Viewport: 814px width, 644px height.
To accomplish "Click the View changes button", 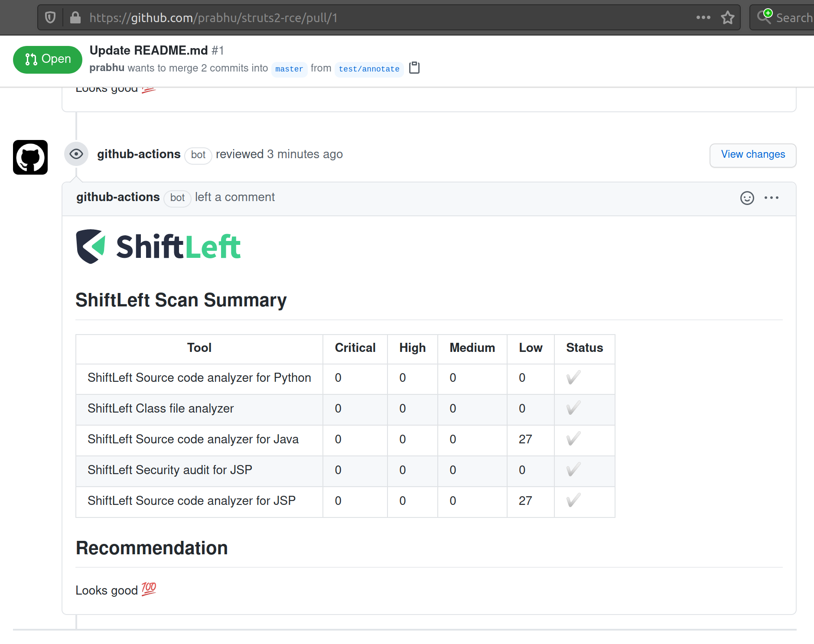I will click(753, 155).
